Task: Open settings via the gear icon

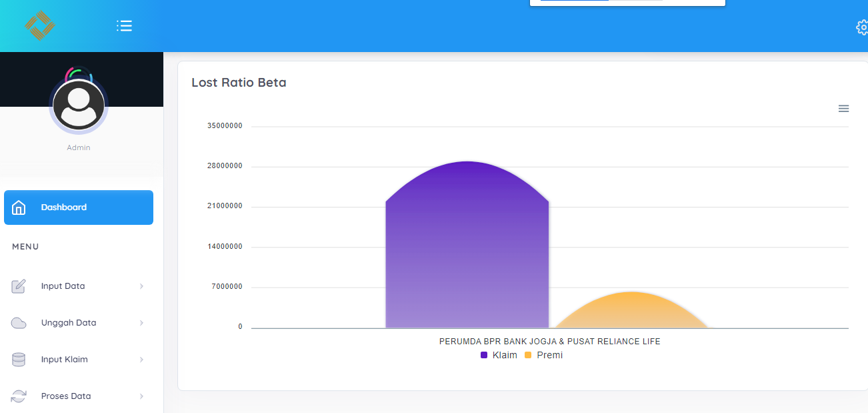Action: pyautogui.click(x=862, y=27)
